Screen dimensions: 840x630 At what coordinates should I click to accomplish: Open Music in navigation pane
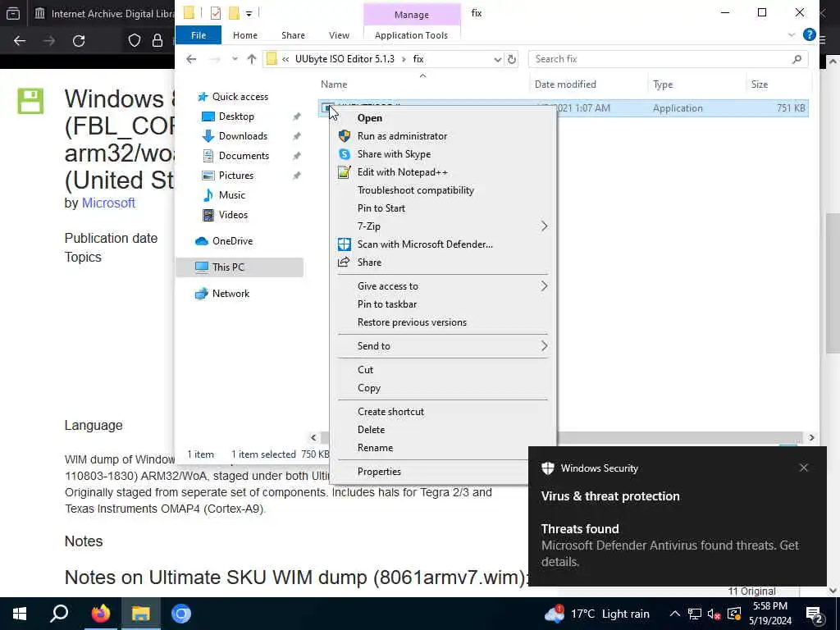click(x=232, y=195)
